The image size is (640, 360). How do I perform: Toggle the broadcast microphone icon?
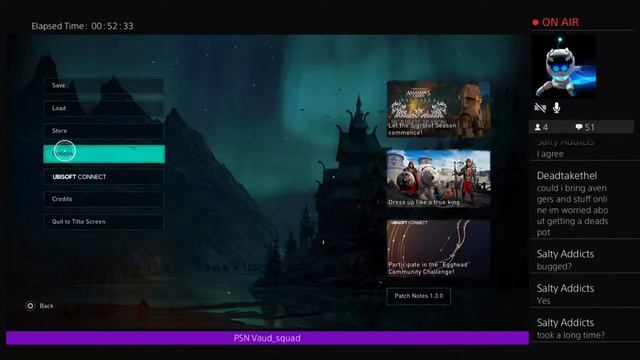click(x=556, y=108)
